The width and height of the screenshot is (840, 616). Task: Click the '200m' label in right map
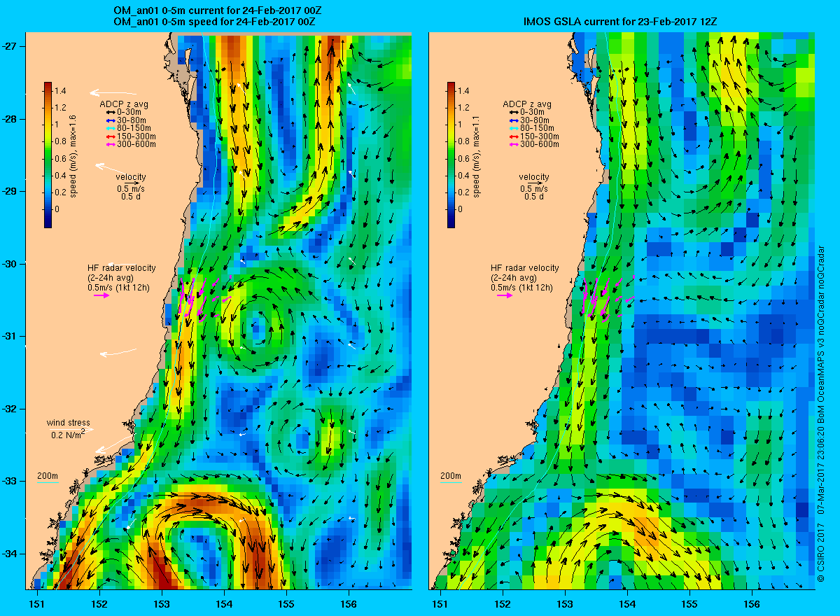tap(451, 476)
